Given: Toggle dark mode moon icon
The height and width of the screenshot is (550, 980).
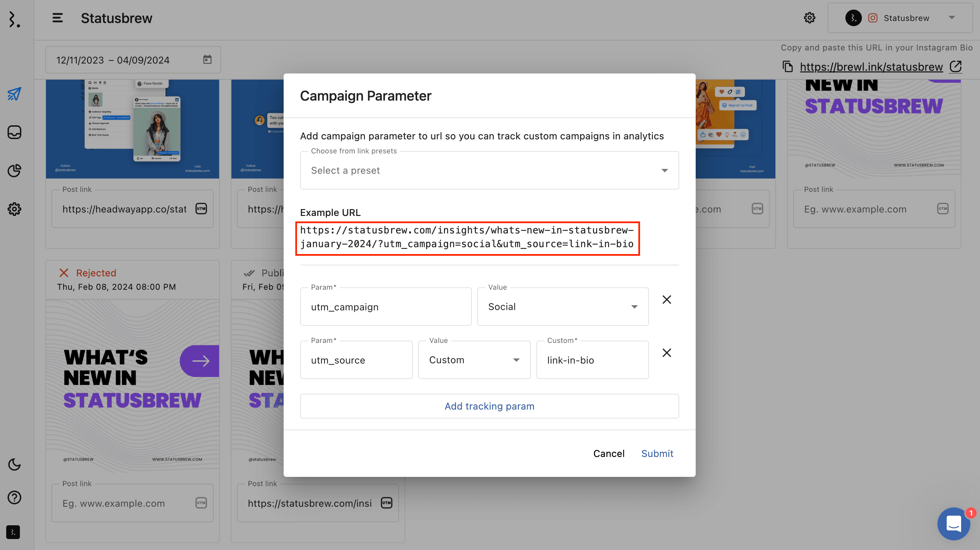Looking at the screenshot, I should click(14, 465).
